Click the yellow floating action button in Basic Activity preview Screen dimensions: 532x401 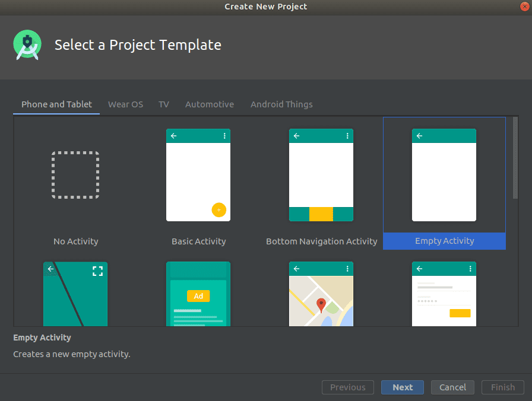(219, 210)
